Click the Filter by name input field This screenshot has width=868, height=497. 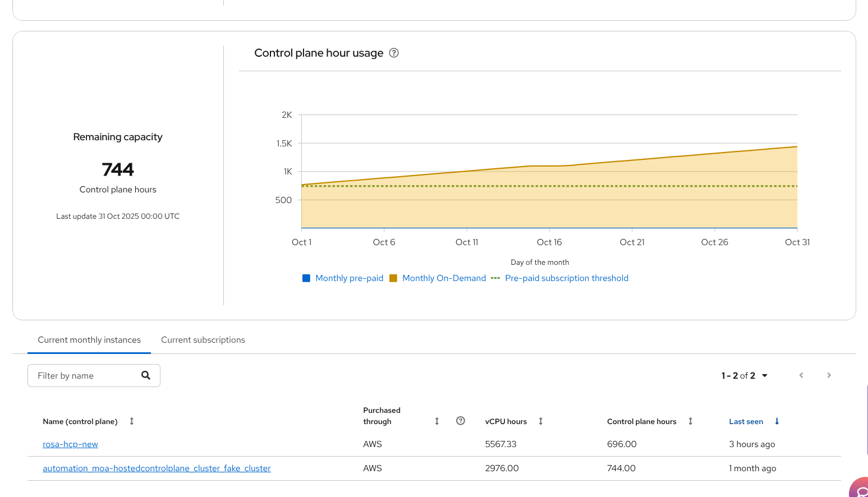[84, 375]
